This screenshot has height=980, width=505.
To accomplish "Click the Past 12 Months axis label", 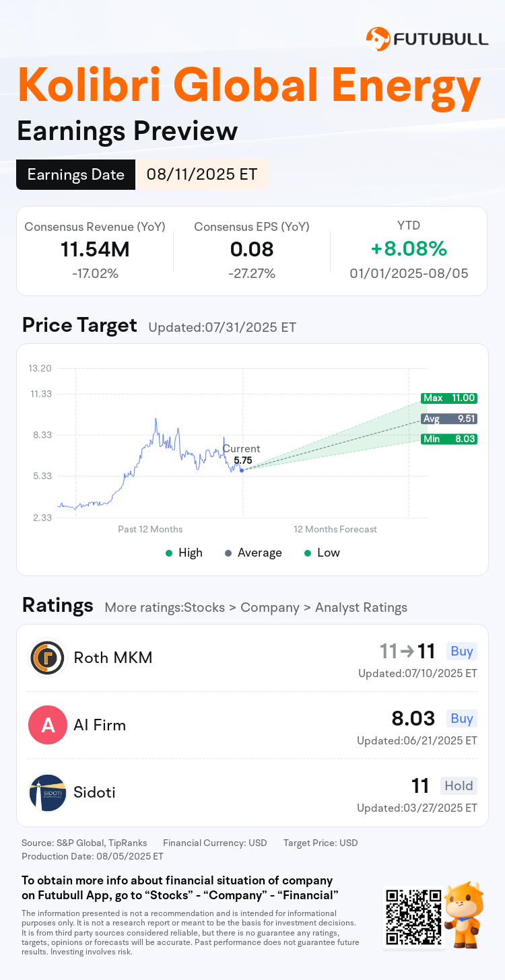I will 150,529.
